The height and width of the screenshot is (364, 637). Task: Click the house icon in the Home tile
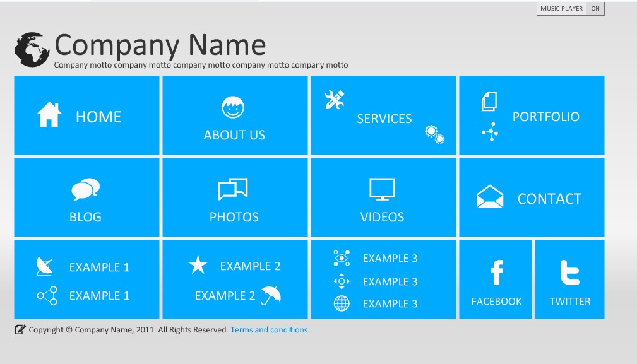click(49, 115)
